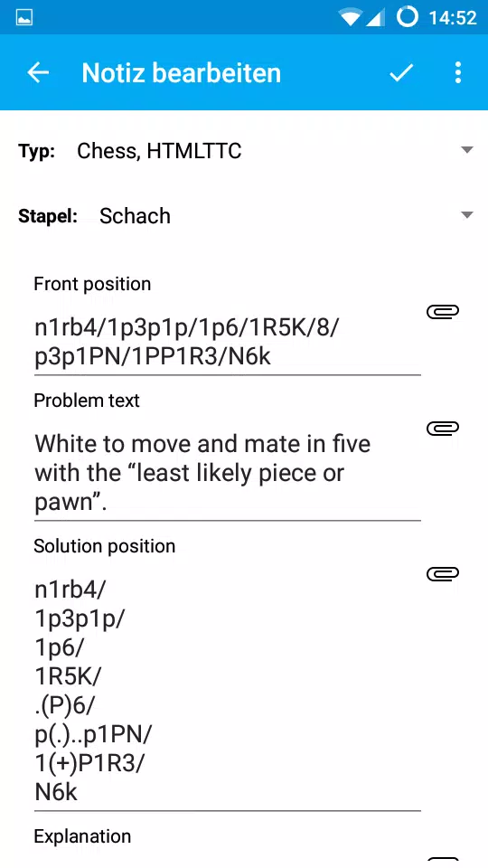Expand the Typ dropdown arrow
The width and height of the screenshot is (488, 868).
[467, 150]
